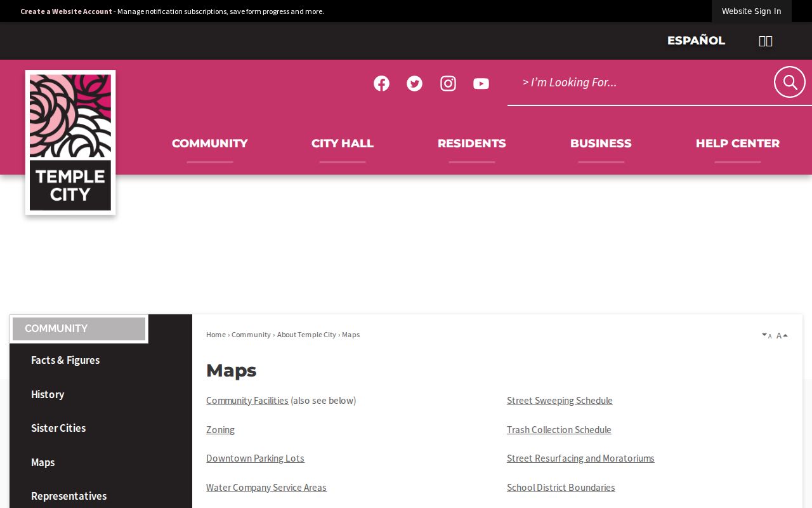Screen dimensions: 812x508
Task: Select Sister Cities in the sidebar
Action: [x=58, y=428]
